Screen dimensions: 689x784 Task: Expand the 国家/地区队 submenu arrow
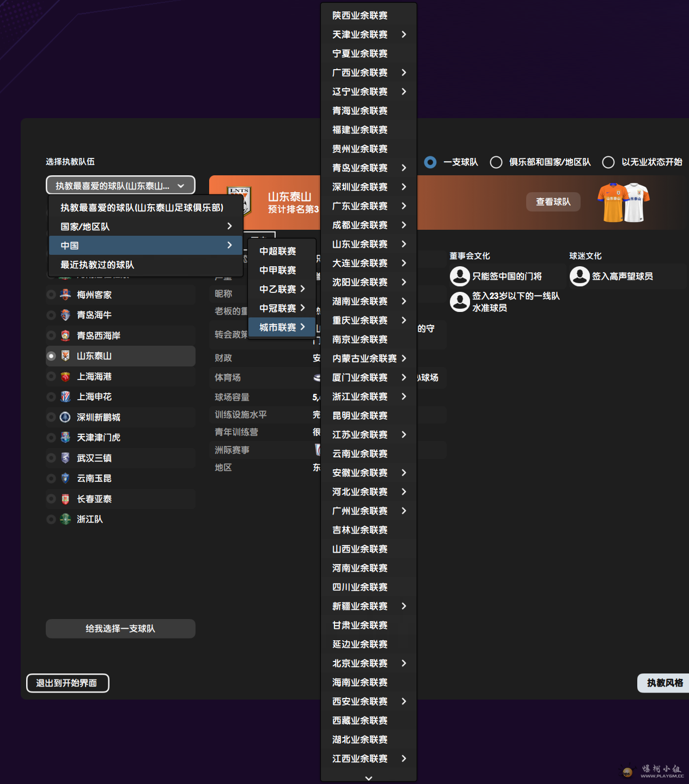[229, 226]
